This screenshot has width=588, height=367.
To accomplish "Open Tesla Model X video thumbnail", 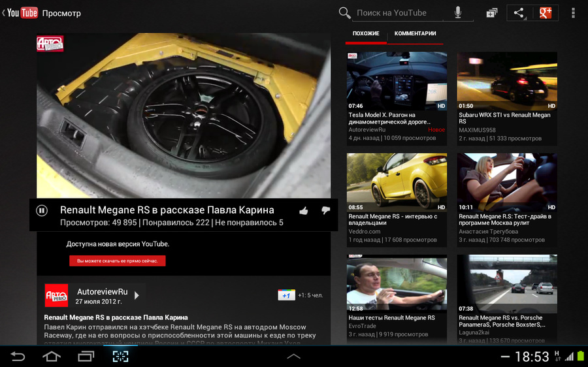I will 397,81.
